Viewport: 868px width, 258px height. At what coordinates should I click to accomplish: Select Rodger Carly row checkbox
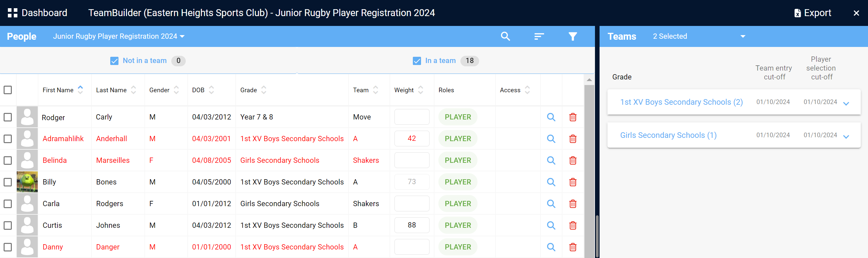click(x=8, y=117)
